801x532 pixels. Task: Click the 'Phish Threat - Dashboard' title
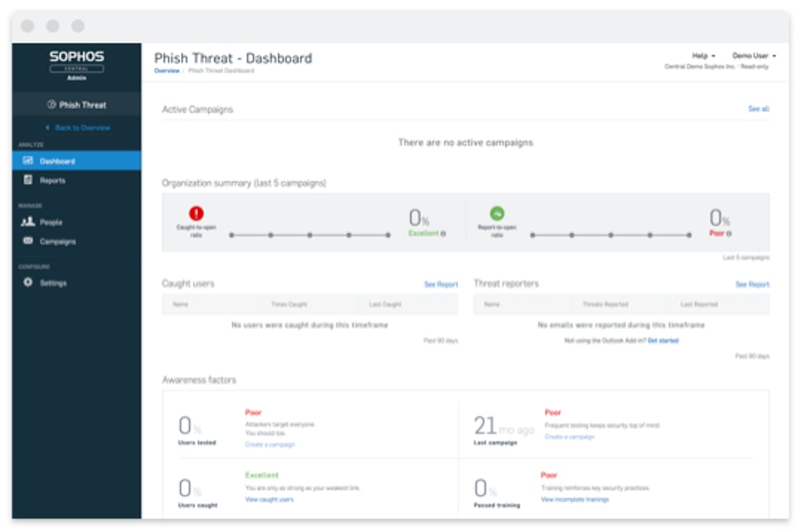[233, 58]
